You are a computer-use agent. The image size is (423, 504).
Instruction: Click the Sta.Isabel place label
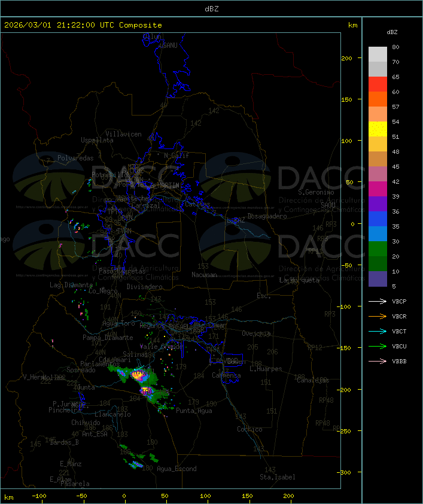coord(277,477)
